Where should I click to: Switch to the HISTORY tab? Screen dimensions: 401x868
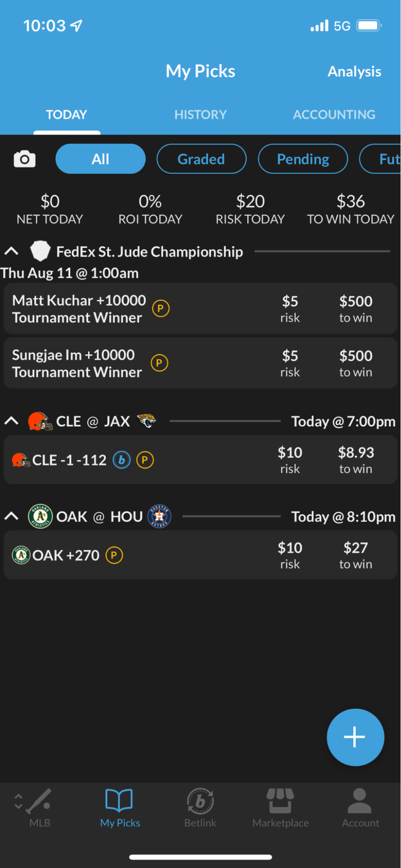click(200, 115)
